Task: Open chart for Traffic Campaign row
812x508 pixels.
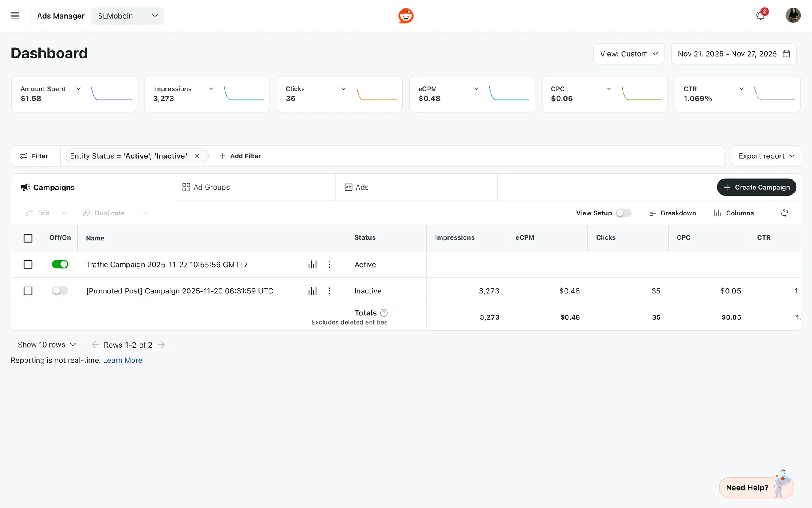Action: pos(313,265)
